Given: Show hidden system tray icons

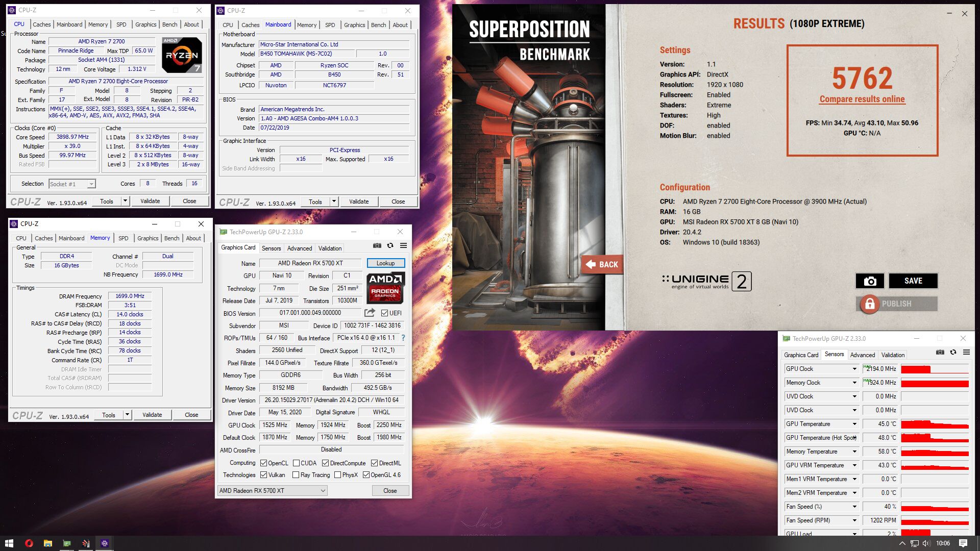Looking at the screenshot, I should click(x=902, y=543).
